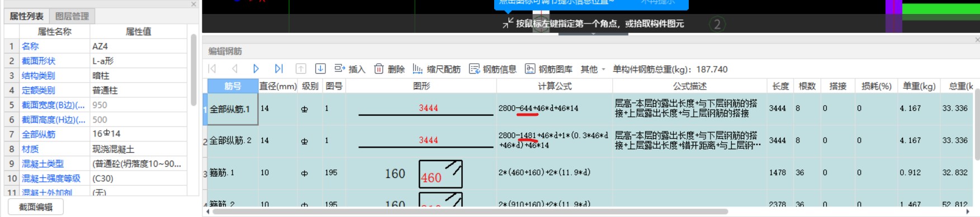Switch to the 图层管理 tab
The height and width of the screenshot is (217, 980).
pos(72,16)
